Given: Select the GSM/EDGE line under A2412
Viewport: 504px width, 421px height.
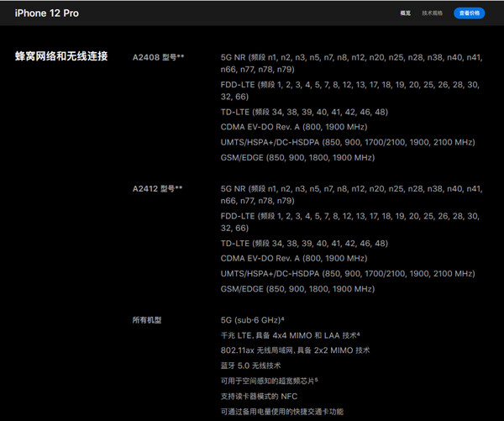Looking at the screenshot, I should (x=297, y=289).
